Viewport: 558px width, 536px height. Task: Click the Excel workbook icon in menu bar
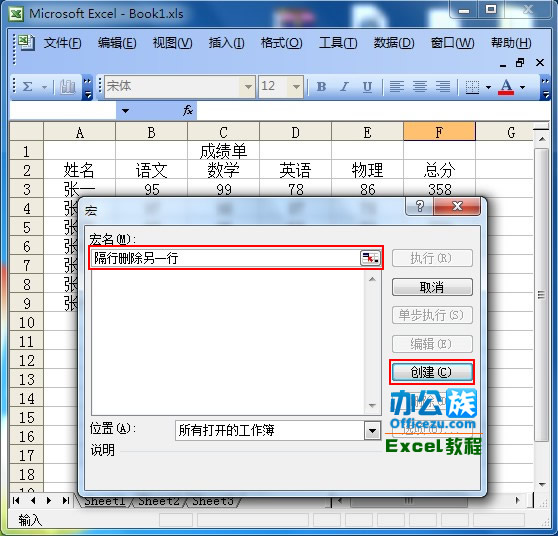point(26,43)
